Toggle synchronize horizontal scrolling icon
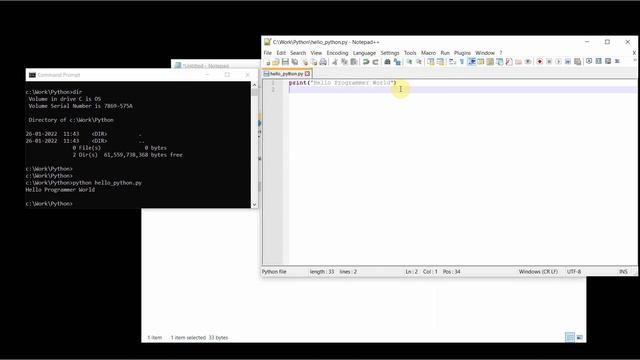Viewport: 640px width, 360px height. pos(440,62)
